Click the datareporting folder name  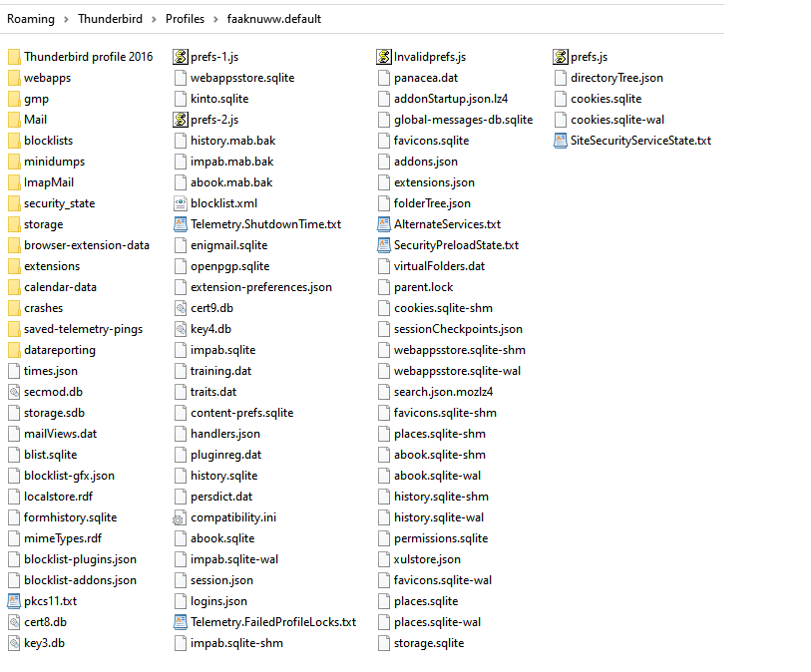pos(60,351)
